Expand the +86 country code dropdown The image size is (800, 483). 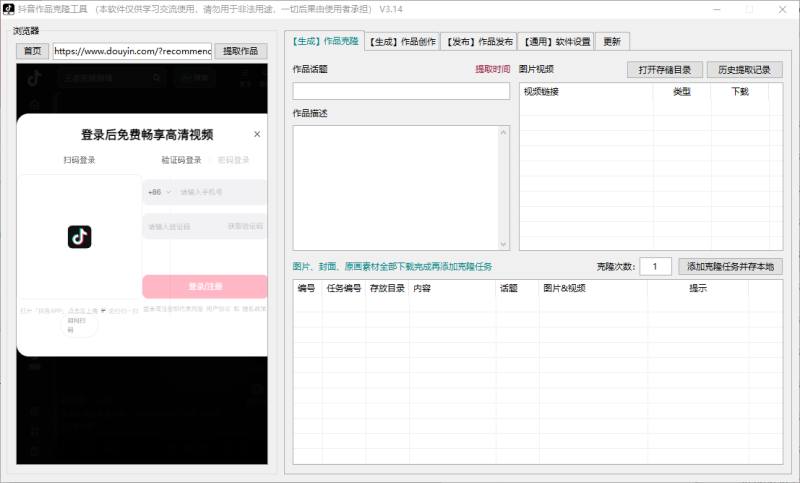159,192
